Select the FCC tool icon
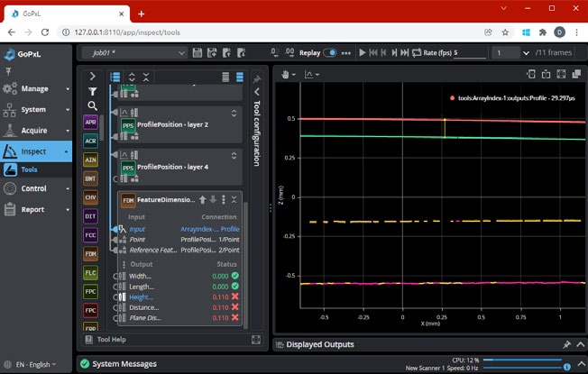This screenshot has height=374, width=588. click(90, 235)
